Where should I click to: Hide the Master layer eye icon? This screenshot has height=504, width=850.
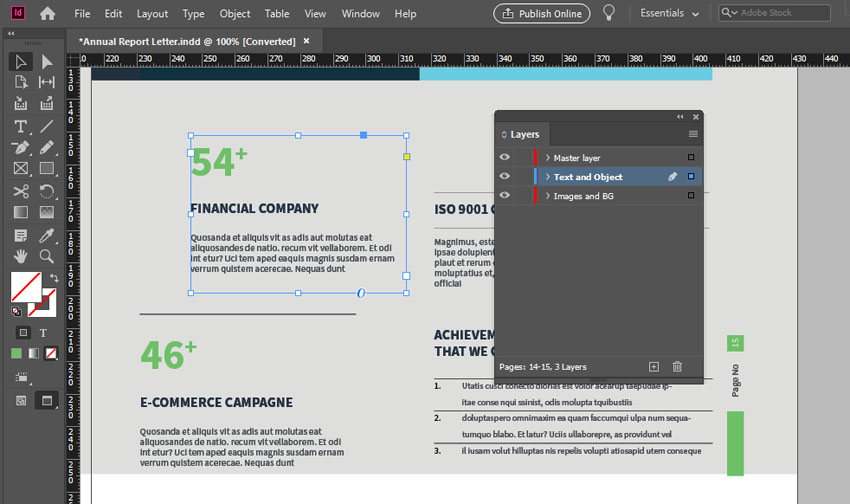pos(504,157)
